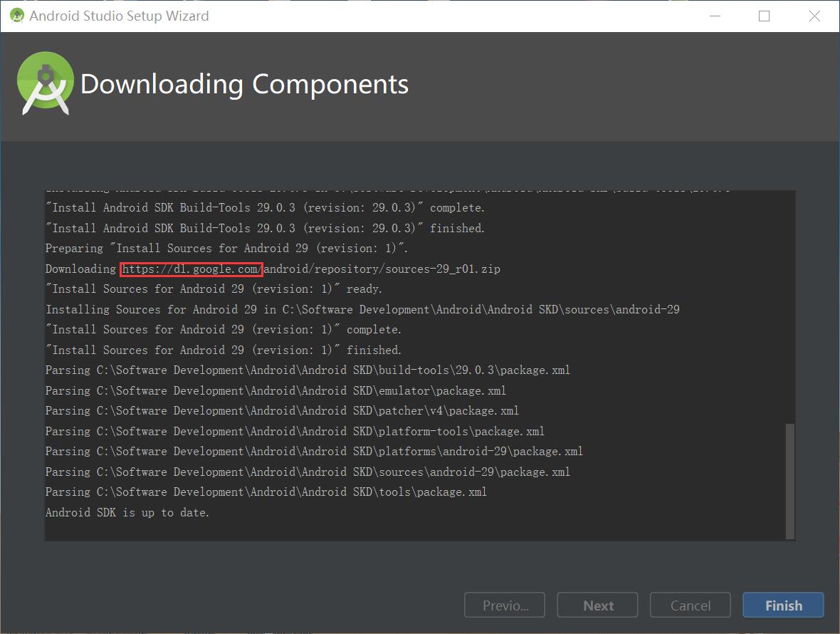
Task: Click the Next button
Action: 598,606
